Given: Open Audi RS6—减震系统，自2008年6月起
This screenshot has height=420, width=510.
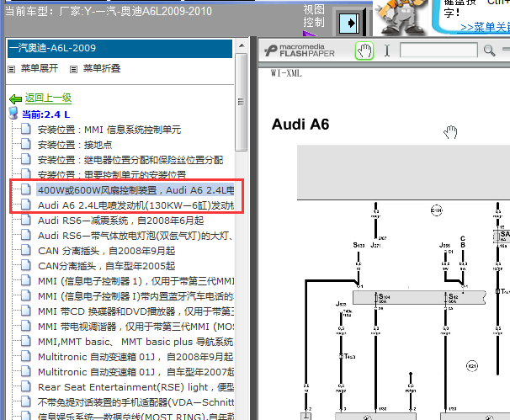Looking at the screenshot, I should point(120,221).
